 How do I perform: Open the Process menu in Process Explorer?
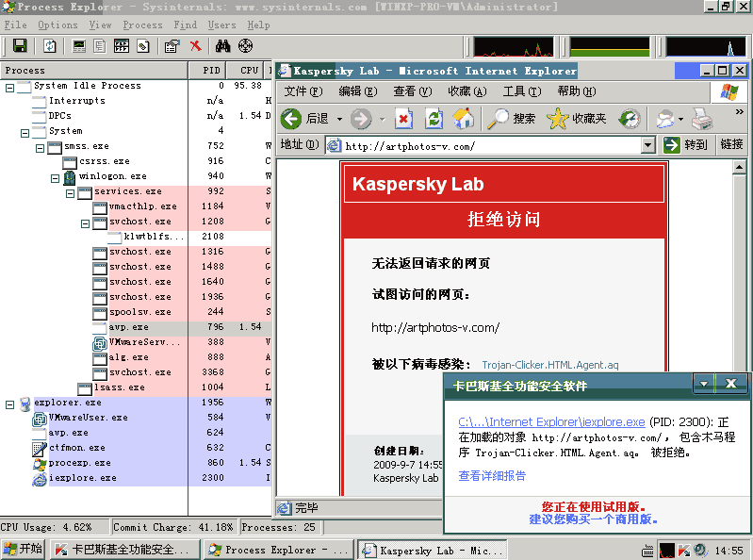(x=142, y=25)
